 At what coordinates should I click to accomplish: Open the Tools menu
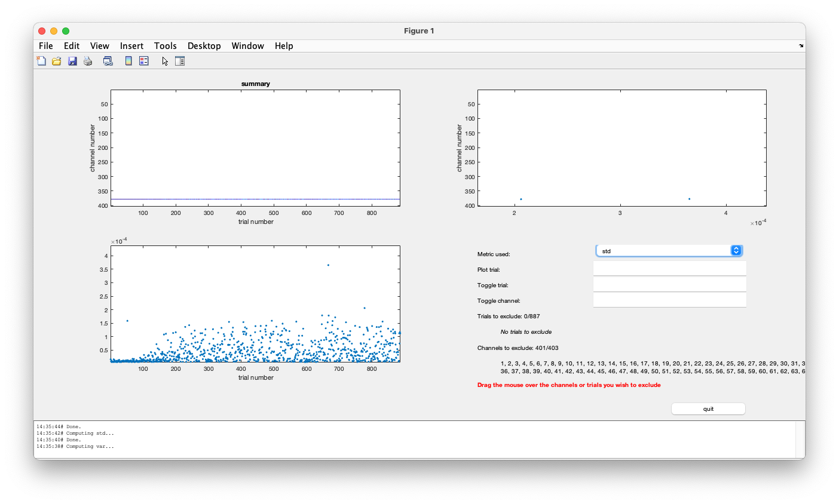click(165, 46)
